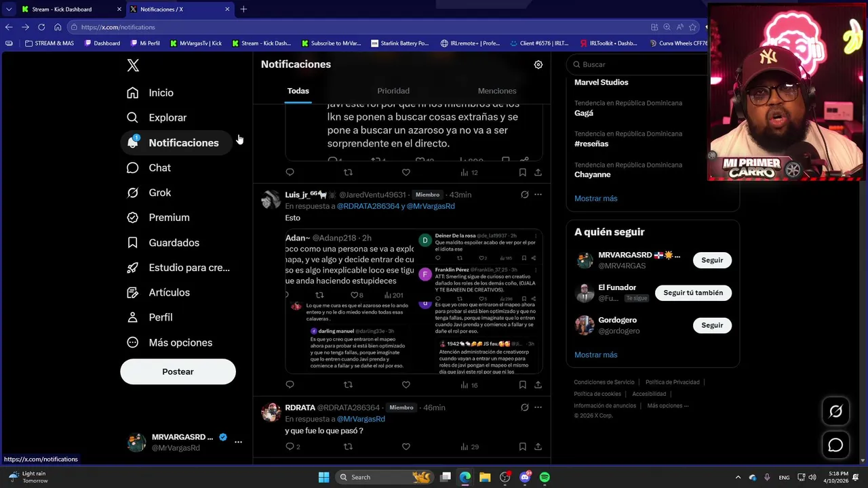Open Guardados bookmarks page

click(163, 243)
